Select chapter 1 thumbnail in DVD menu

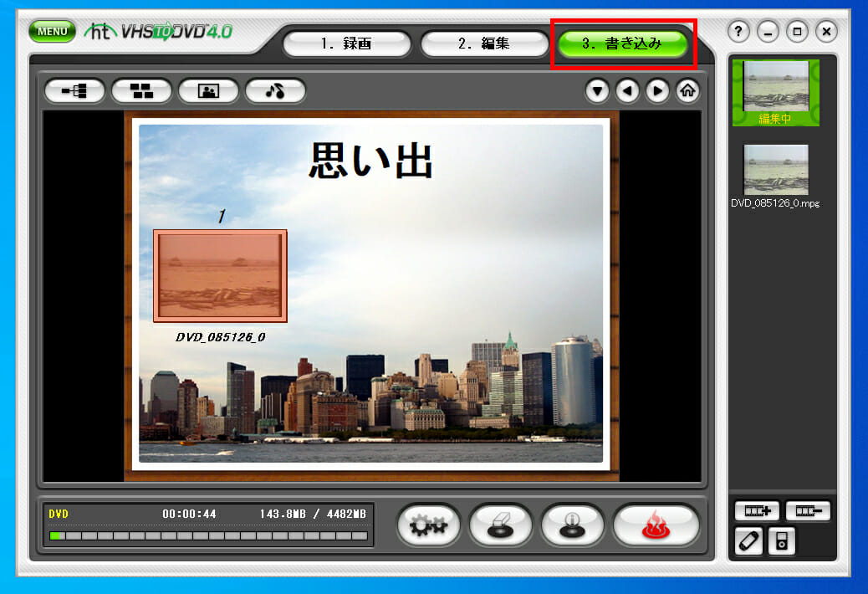220,276
